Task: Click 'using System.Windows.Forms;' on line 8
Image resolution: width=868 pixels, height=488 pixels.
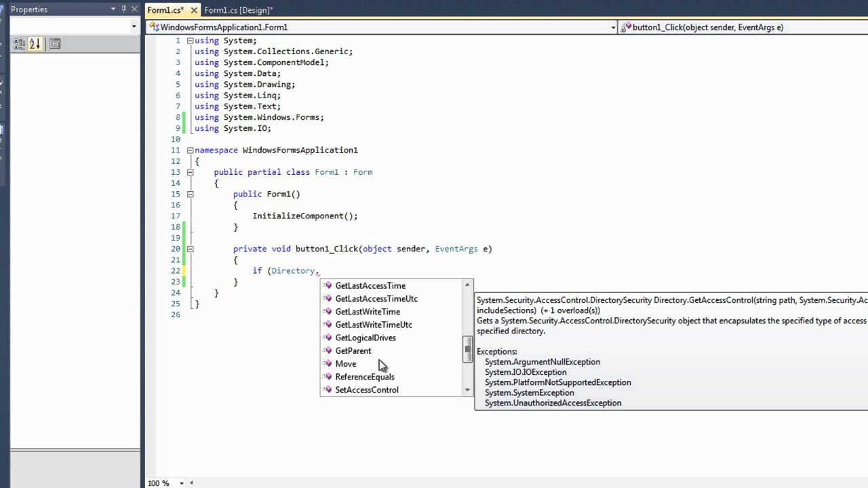Action: [259, 117]
